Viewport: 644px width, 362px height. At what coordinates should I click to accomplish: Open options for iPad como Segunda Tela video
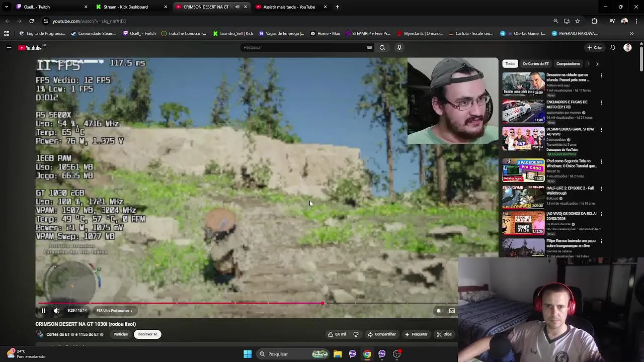coord(601,162)
